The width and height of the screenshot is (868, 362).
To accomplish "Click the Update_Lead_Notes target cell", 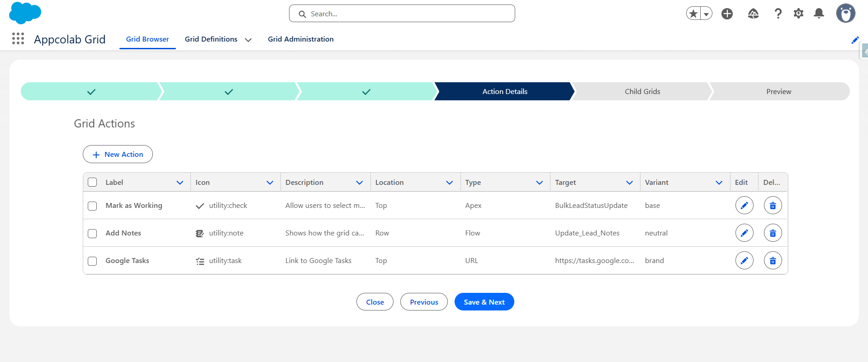I will (587, 233).
